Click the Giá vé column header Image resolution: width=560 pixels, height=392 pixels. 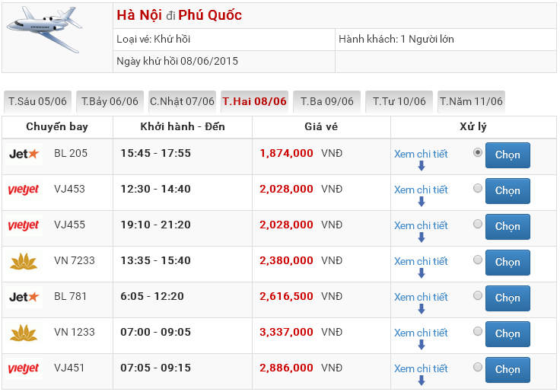click(x=321, y=126)
